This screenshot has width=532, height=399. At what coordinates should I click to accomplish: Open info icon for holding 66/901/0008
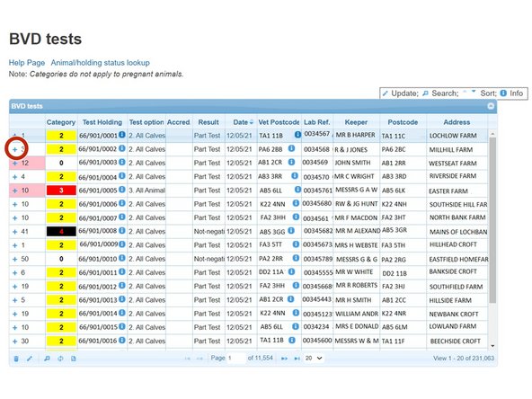pyautogui.click(x=122, y=231)
